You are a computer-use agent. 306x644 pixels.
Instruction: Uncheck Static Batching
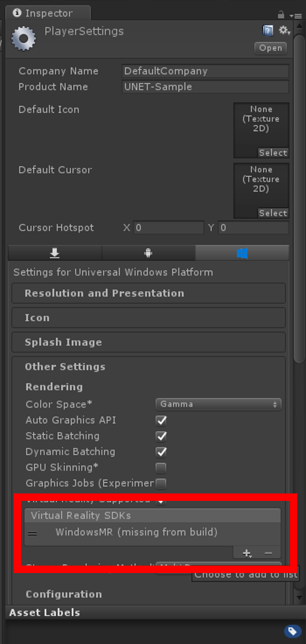pyautogui.click(x=161, y=436)
